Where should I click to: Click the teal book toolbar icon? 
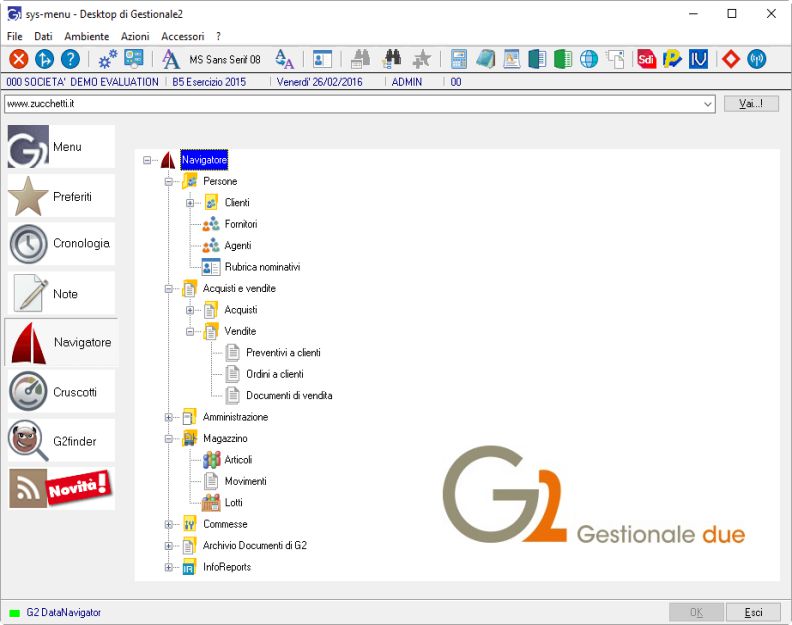537,60
